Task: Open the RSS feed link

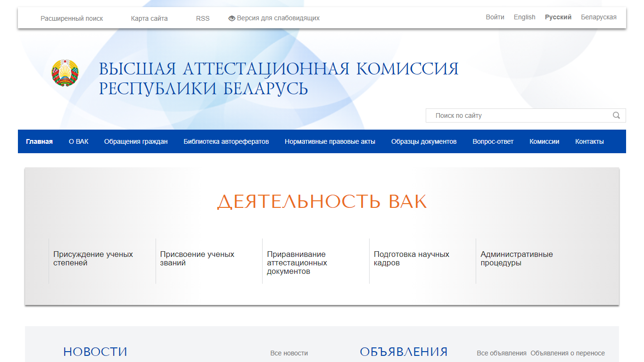Action: coord(203,18)
